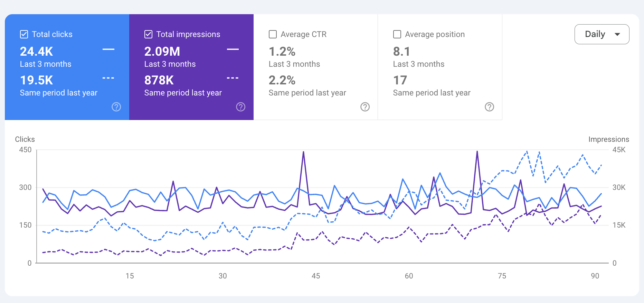Click day 45 label on the x-axis
644x303 pixels.
tap(316, 276)
